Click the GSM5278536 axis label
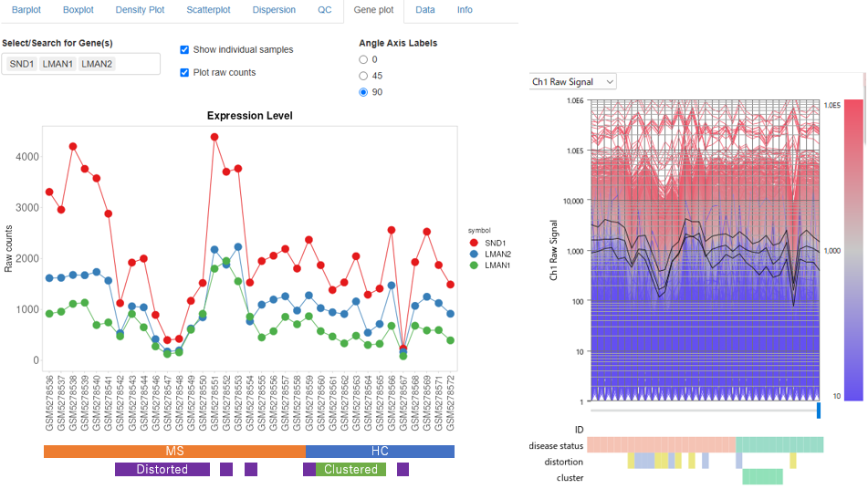The image size is (868, 489). (x=50, y=403)
